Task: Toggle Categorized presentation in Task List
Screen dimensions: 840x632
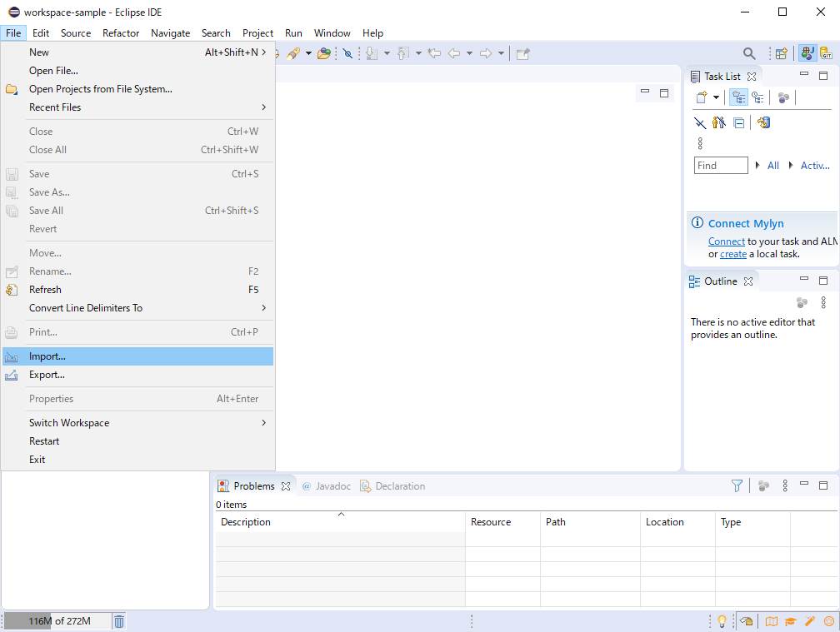Action: [x=738, y=97]
